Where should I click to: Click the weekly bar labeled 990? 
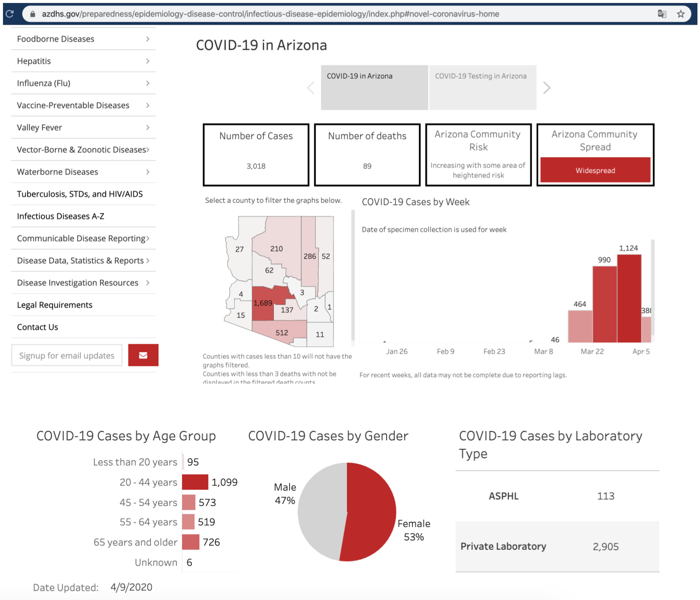pos(604,304)
